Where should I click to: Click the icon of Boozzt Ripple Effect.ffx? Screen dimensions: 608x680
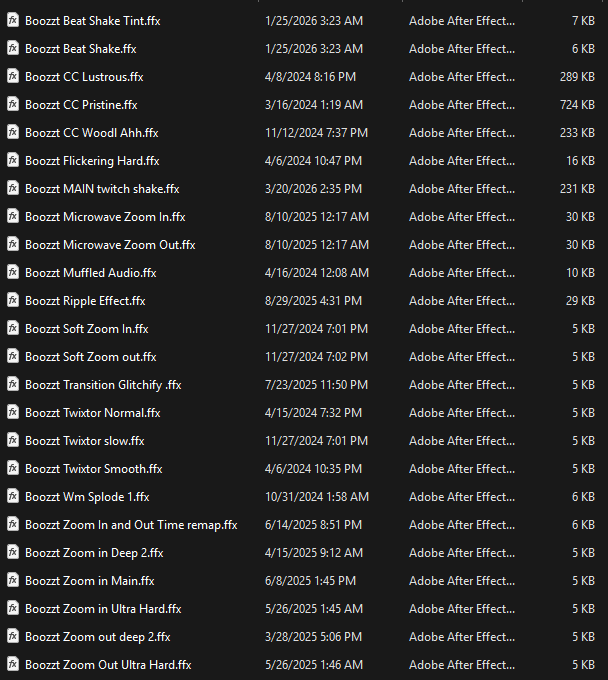click(x=13, y=300)
